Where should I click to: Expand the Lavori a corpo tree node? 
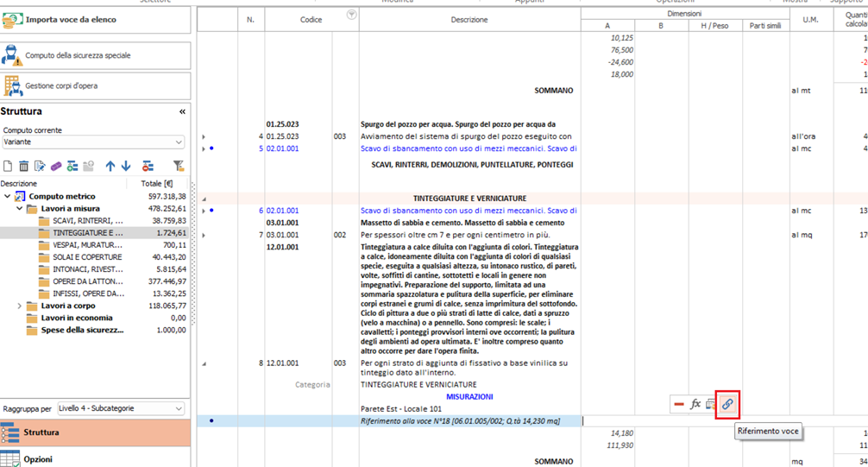(x=19, y=306)
